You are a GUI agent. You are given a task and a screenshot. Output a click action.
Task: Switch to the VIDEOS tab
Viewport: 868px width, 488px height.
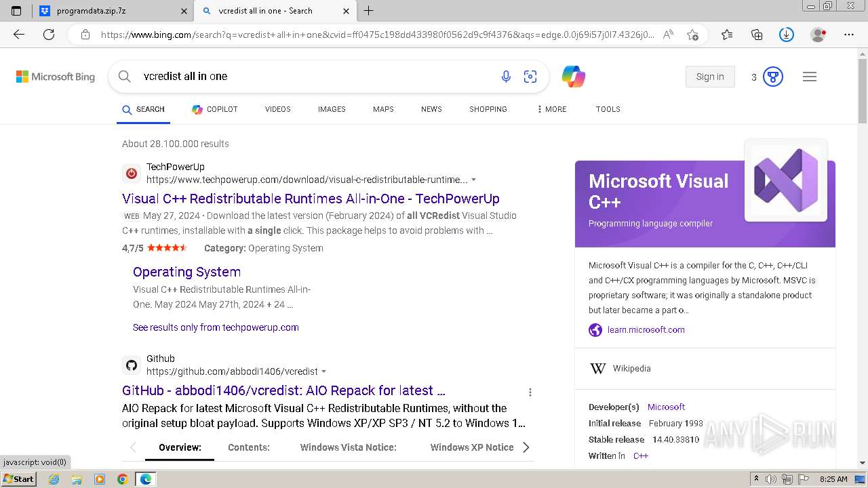click(278, 109)
